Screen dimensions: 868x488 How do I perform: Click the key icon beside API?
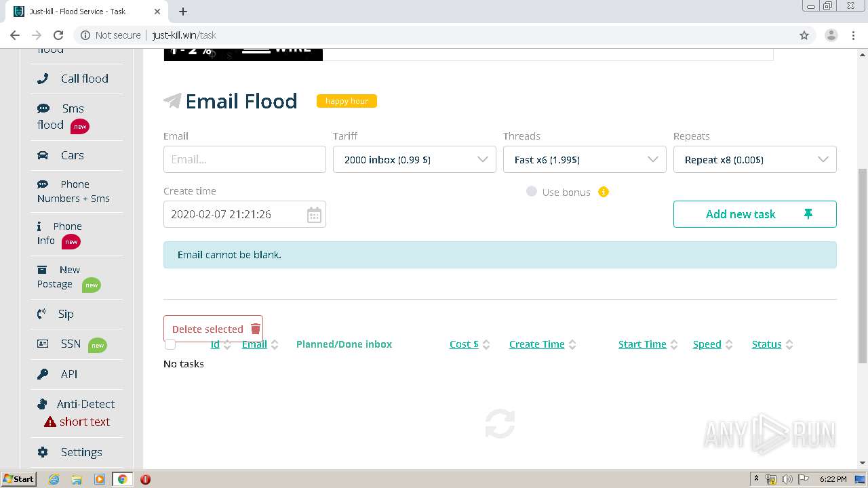43,374
